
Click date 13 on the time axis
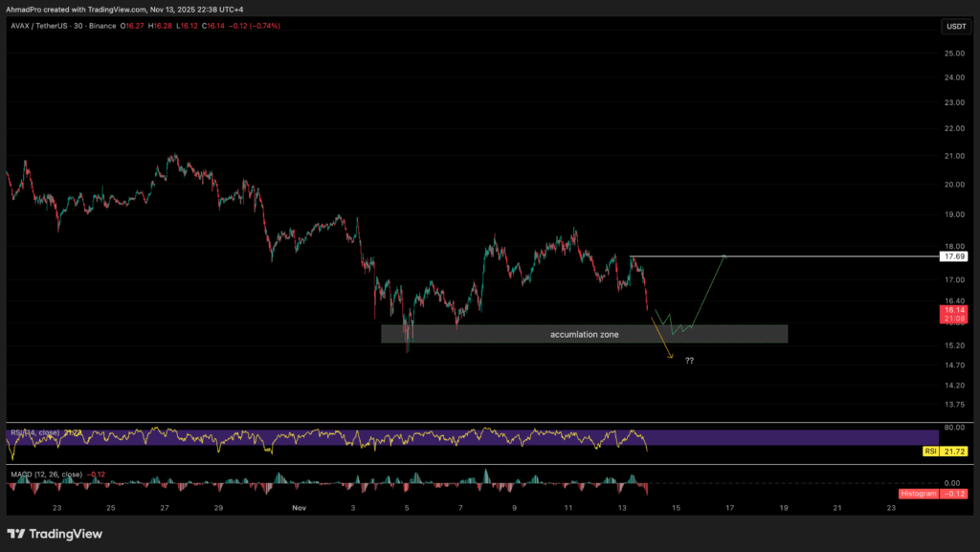coord(623,509)
